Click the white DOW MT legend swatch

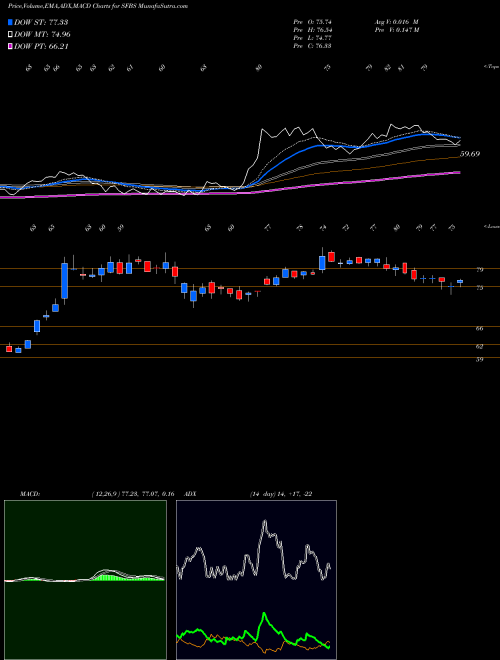pyautogui.click(x=10, y=35)
